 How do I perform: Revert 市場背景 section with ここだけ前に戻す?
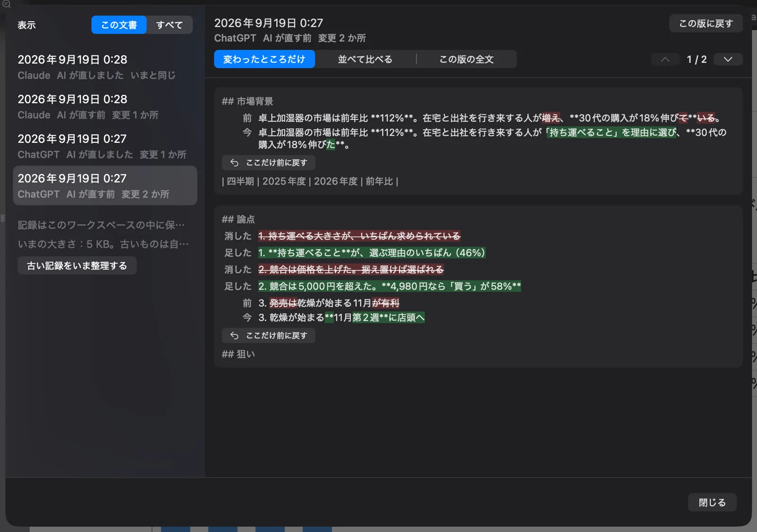[268, 163]
